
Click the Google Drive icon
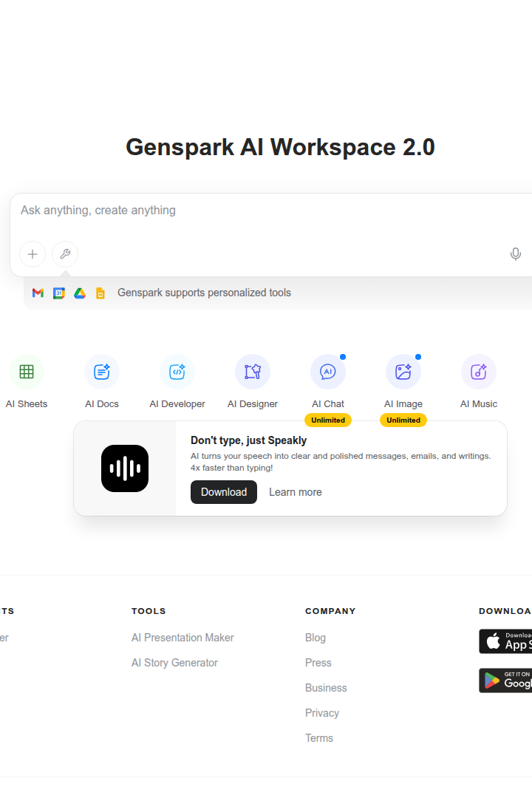[x=80, y=293]
